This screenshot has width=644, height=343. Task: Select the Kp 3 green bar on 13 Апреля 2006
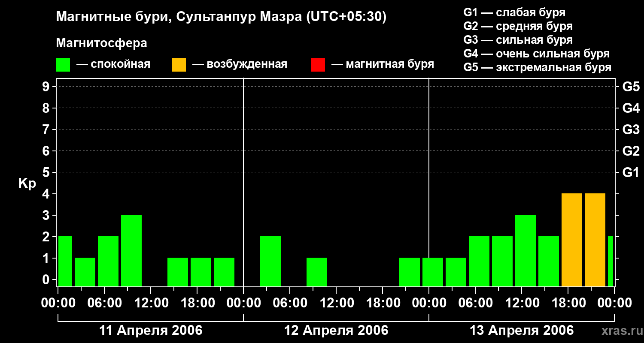click(526, 250)
